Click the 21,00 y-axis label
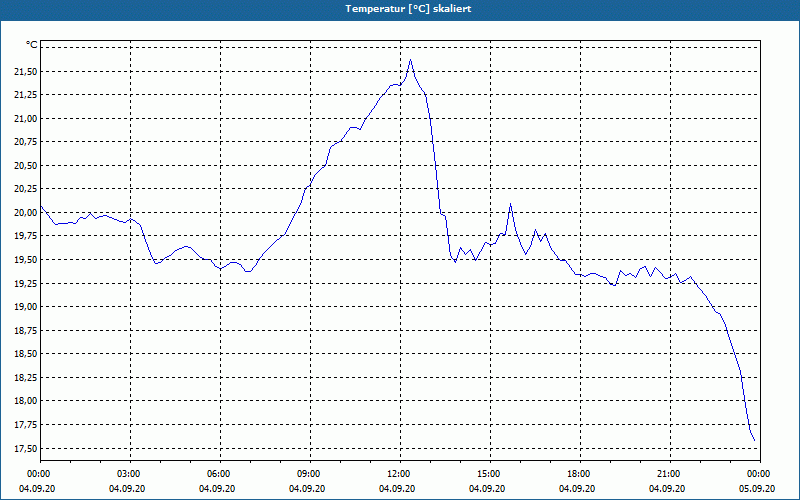Viewport: 800px width, 500px height. 26,118
